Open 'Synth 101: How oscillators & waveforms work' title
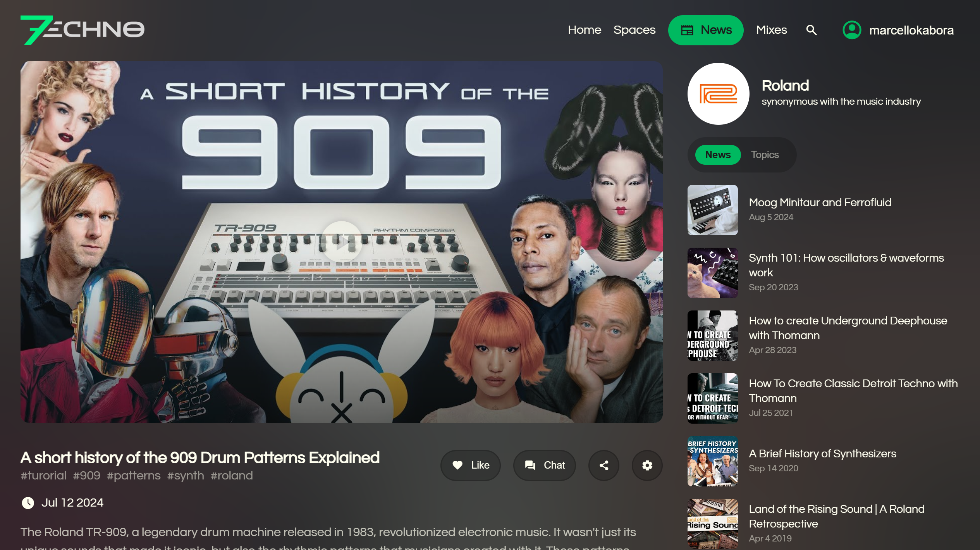Image resolution: width=980 pixels, height=550 pixels. (x=846, y=265)
